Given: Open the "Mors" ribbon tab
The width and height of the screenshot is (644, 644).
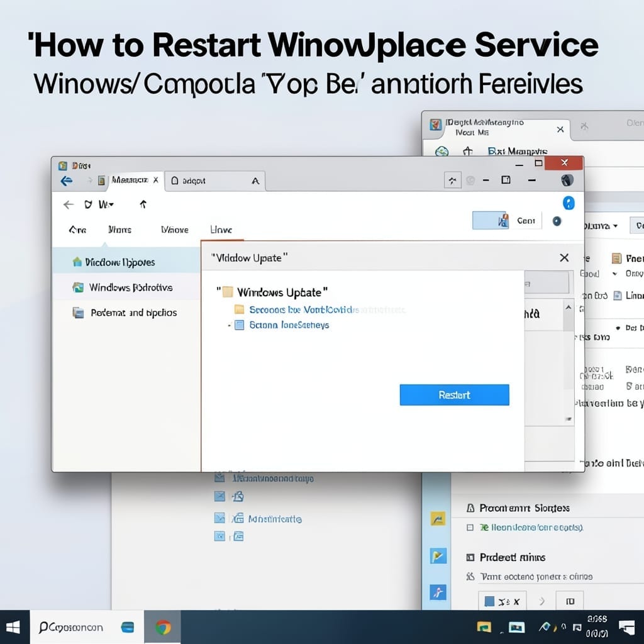Looking at the screenshot, I should pyautogui.click(x=119, y=230).
